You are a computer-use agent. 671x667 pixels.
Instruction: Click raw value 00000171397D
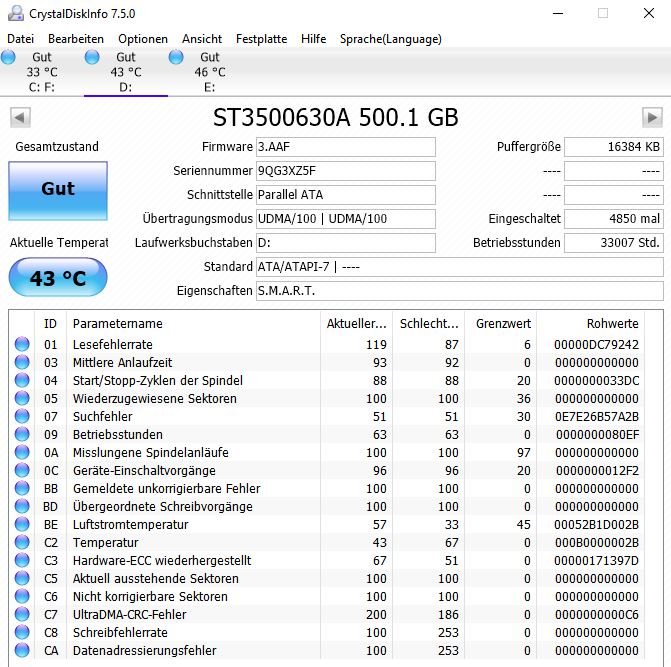(x=597, y=560)
